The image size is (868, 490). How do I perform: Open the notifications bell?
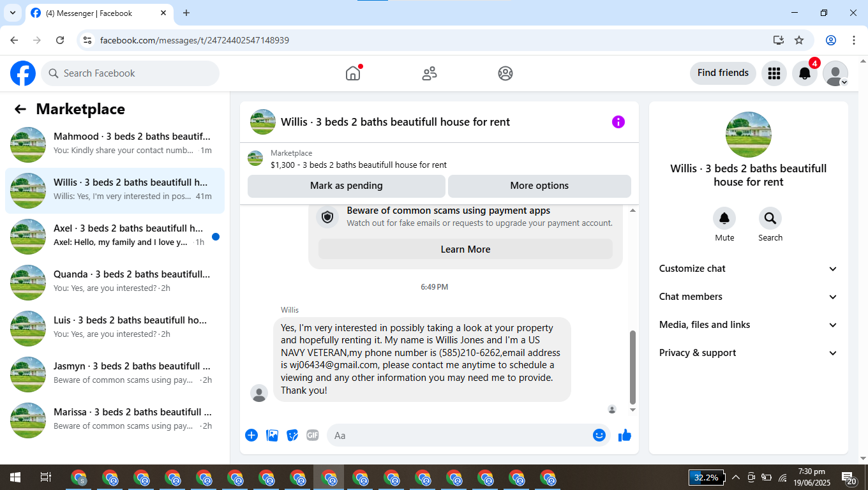point(805,73)
